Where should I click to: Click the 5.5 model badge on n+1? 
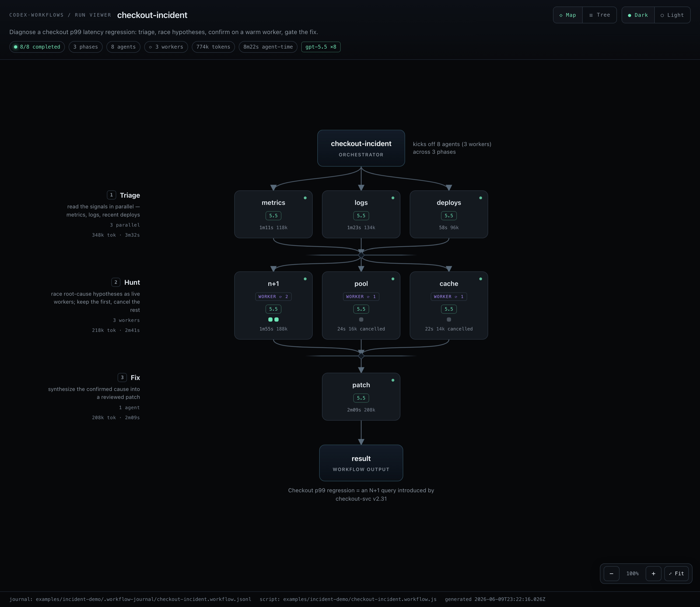(x=273, y=309)
